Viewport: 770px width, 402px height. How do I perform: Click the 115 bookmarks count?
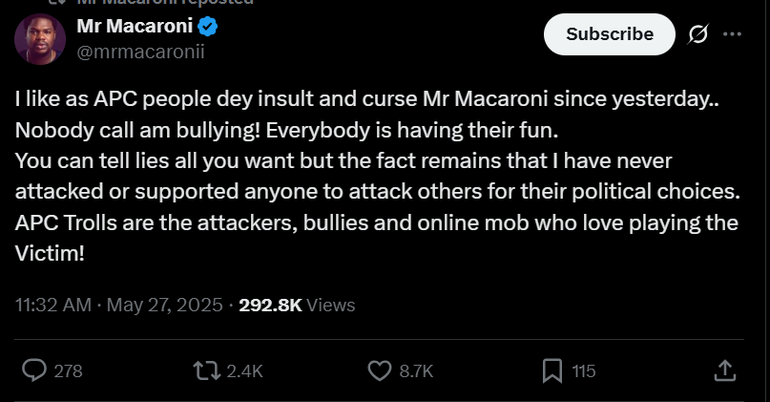coord(583,371)
